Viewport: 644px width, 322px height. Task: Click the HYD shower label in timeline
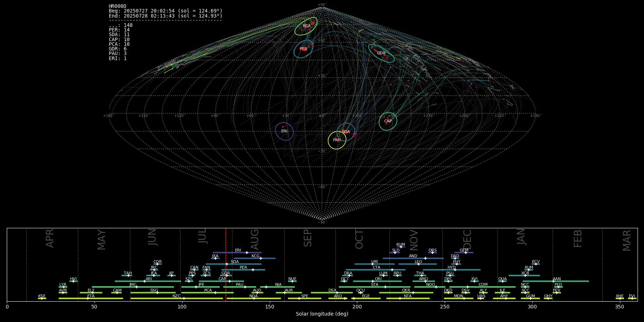coord(452,268)
